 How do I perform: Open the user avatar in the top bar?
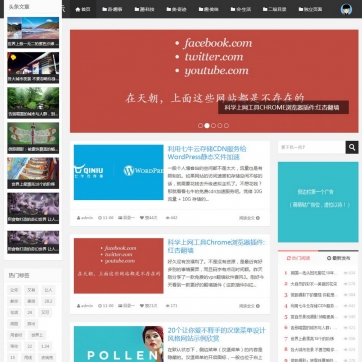click(346, 9)
